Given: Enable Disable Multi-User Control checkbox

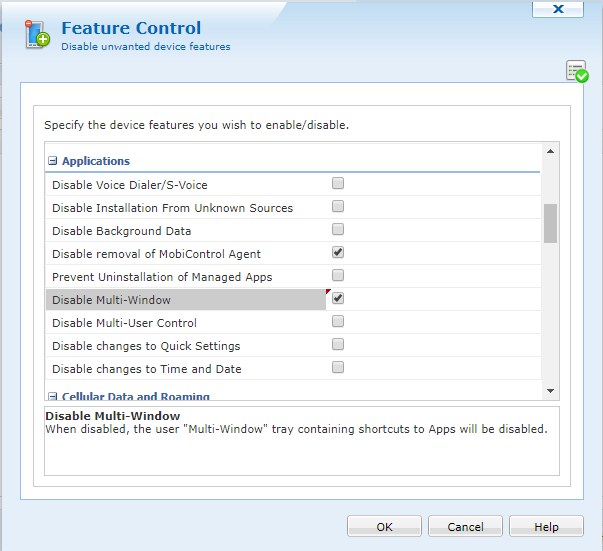Looking at the screenshot, I should tap(338, 322).
